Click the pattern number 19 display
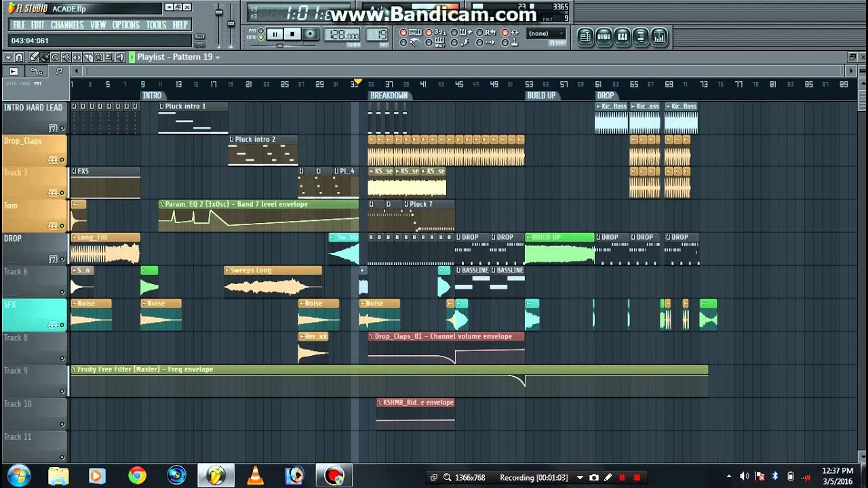This screenshot has height=488, width=868. click(376, 35)
